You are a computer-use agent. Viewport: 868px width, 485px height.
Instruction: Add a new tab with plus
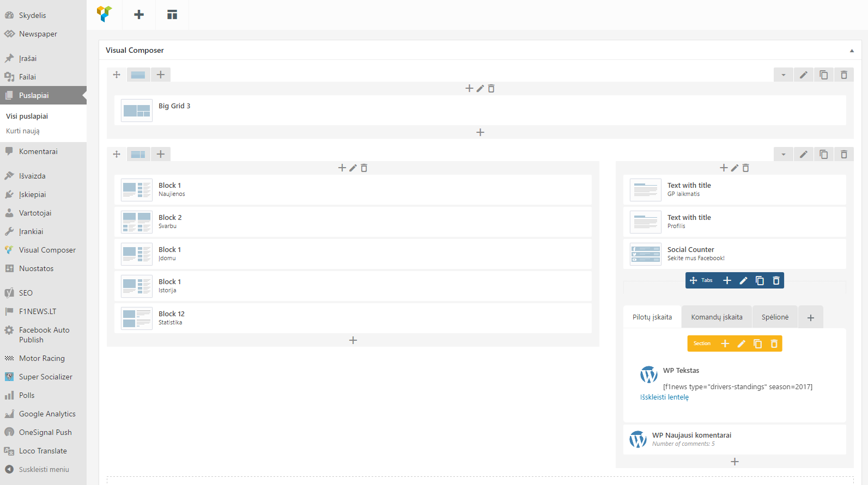pyautogui.click(x=811, y=317)
